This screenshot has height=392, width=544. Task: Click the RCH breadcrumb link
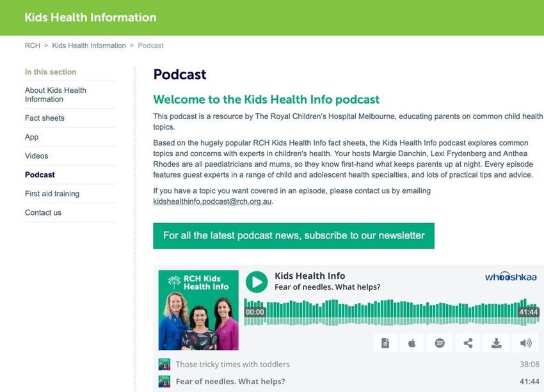tap(33, 45)
